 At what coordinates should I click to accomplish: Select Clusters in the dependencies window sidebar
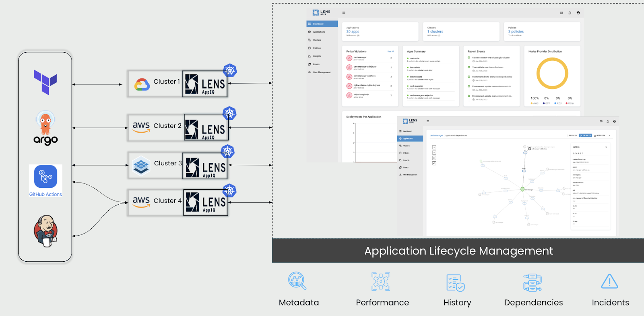[x=410, y=146]
